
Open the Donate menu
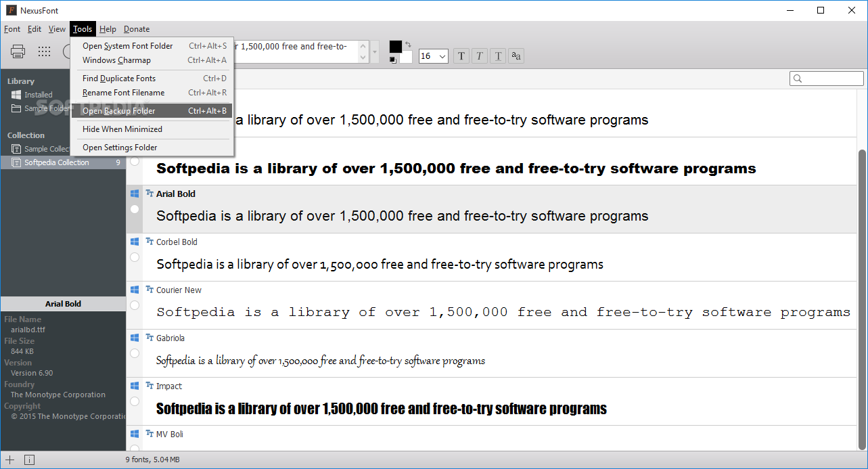(137, 29)
